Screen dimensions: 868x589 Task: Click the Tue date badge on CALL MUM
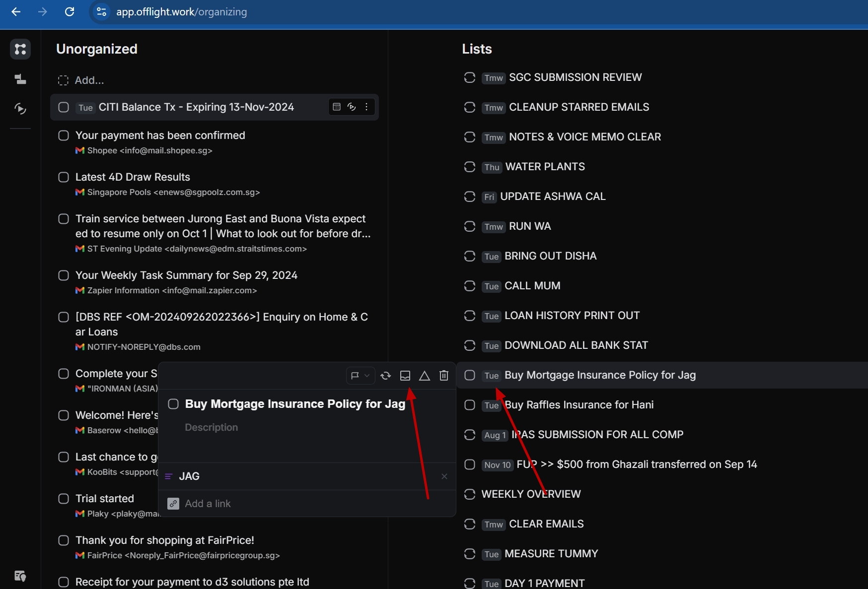click(491, 286)
